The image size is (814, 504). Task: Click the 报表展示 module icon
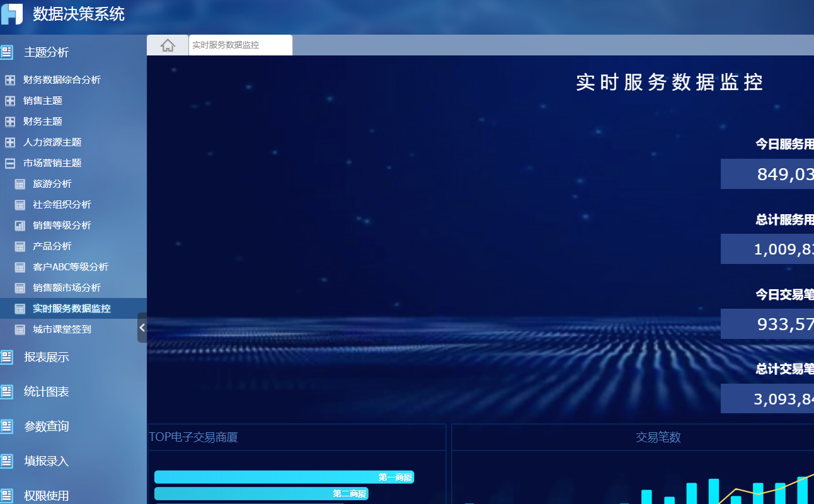pyautogui.click(x=6, y=357)
